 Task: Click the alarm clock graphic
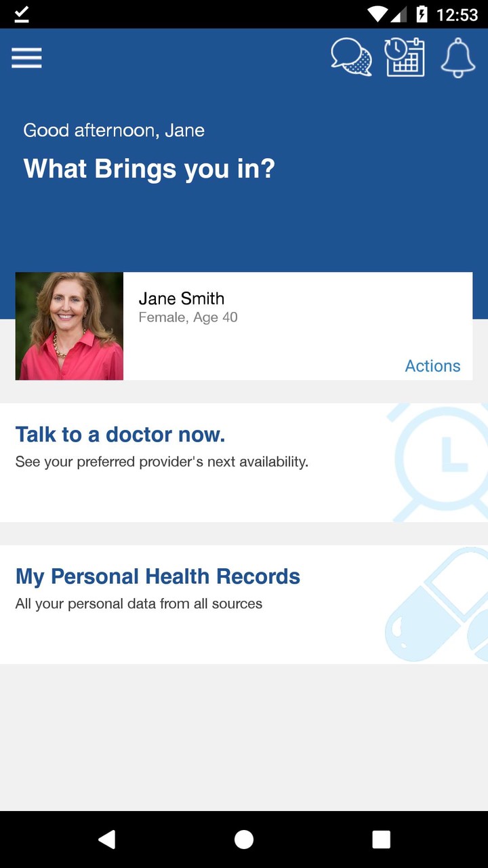point(442,461)
